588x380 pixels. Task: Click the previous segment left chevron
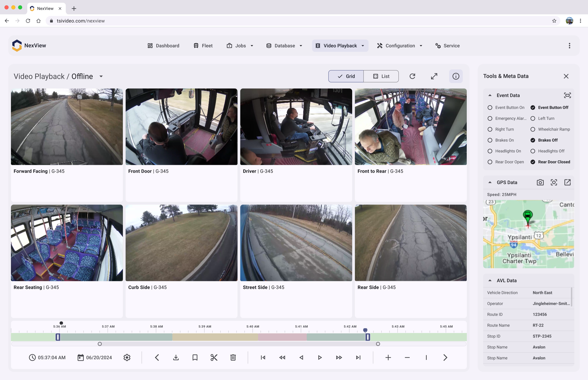pos(157,357)
